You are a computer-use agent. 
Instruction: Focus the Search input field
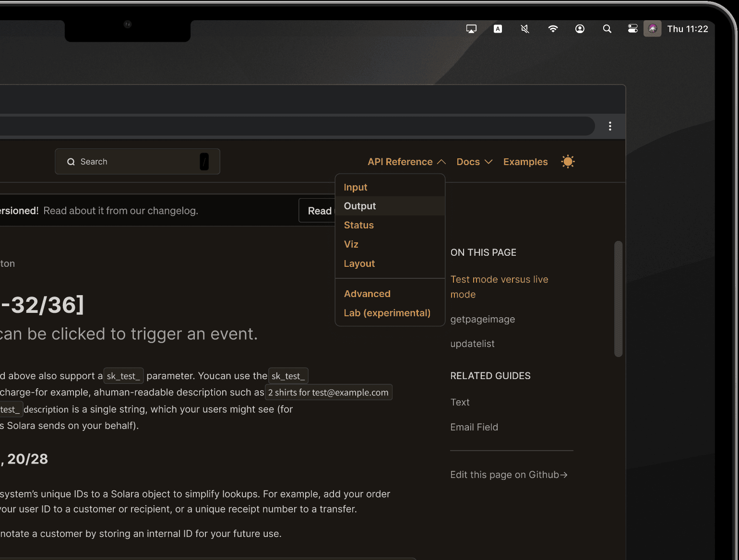pos(137,162)
